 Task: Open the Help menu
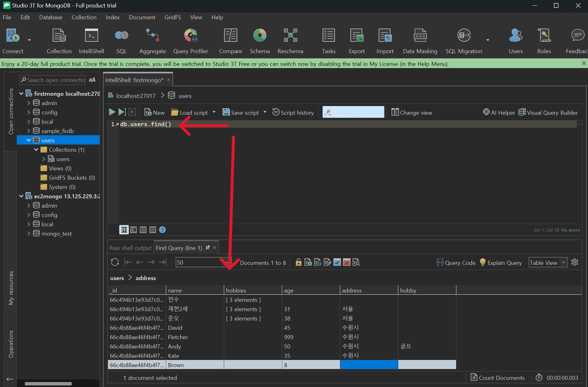tap(217, 17)
